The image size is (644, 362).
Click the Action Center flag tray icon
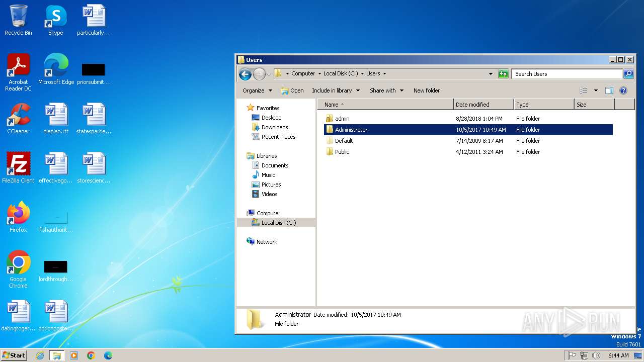[572, 355]
